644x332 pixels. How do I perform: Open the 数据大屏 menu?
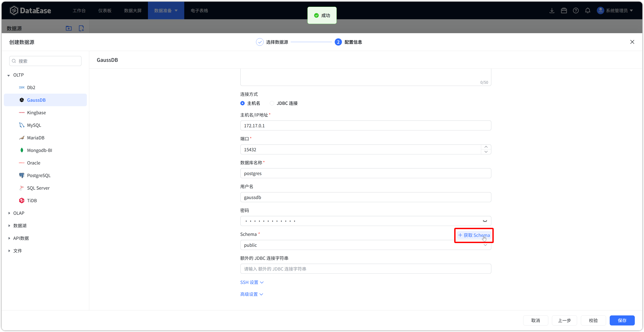pyautogui.click(x=133, y=11)
